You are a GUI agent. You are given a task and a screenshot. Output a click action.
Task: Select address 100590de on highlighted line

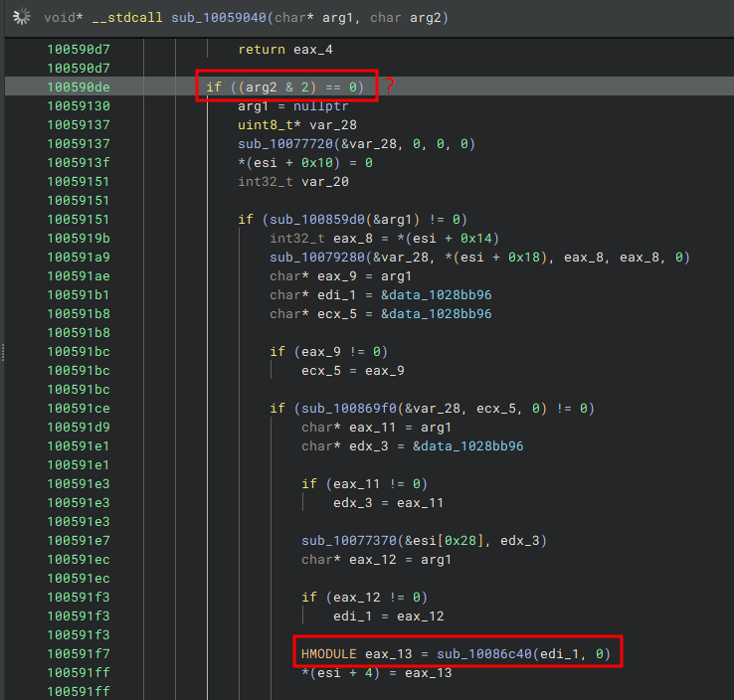coord(79,87)
